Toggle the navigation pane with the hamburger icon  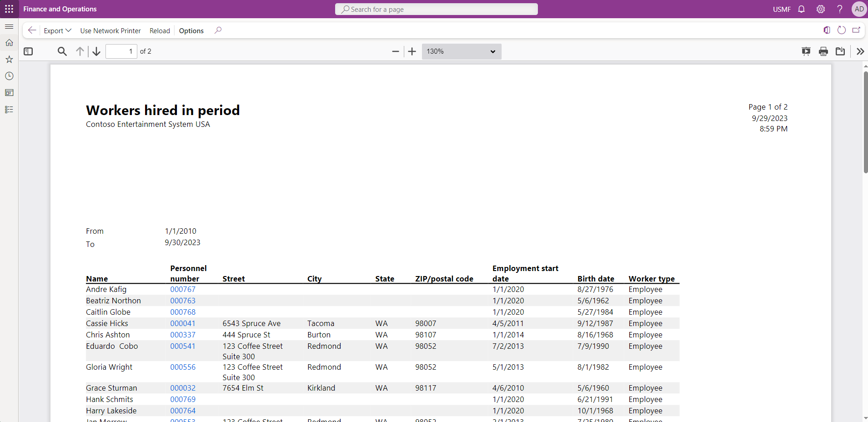click(9, 27)
